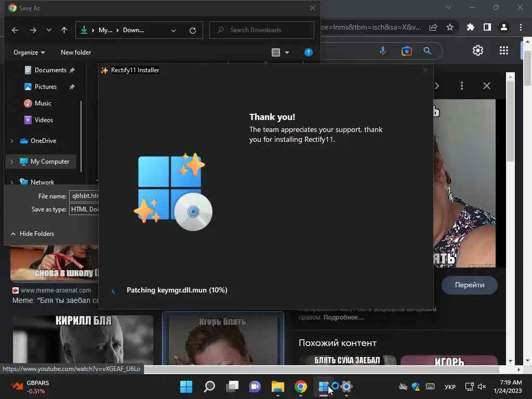Open File Explorer from taskbar
The image size is (532, 399).
278,387
